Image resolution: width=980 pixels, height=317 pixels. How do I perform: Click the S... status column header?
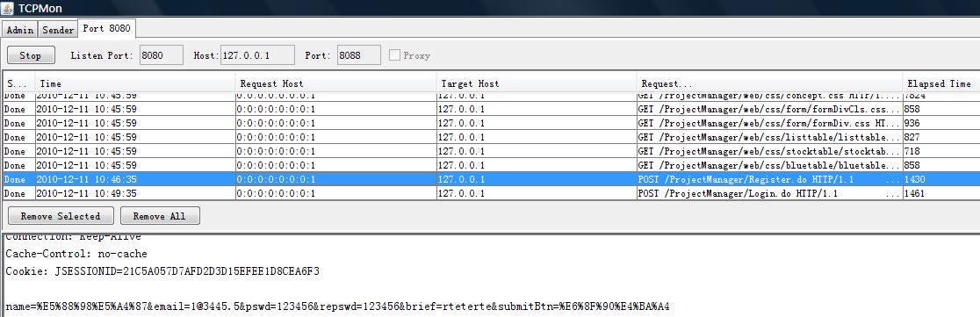click(18, 83)
